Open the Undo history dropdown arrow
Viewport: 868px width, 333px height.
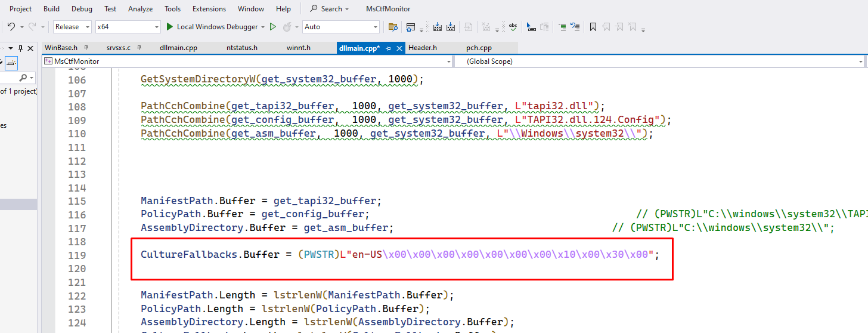(22, 27)
